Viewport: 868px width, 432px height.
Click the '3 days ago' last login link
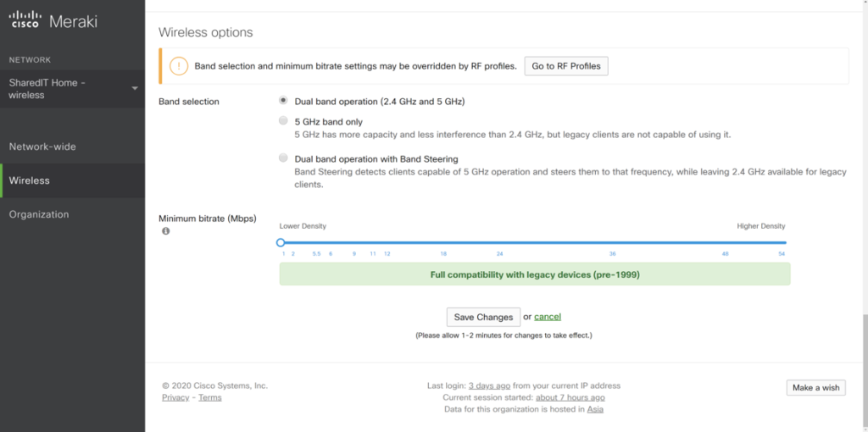[x=490, y=385]
